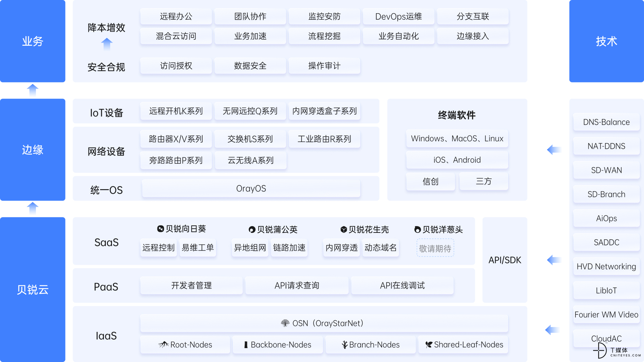Click the 信创 box
Viewport: 644px width, 362px height.
[431, 181]
